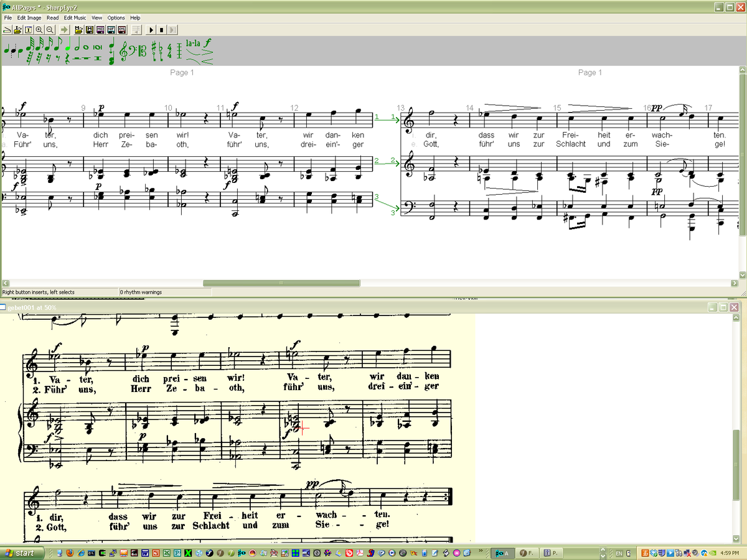This screenshot has height=560, width=747.
Task: Choose the la-la lyrics tool
Action: [192, 44]
